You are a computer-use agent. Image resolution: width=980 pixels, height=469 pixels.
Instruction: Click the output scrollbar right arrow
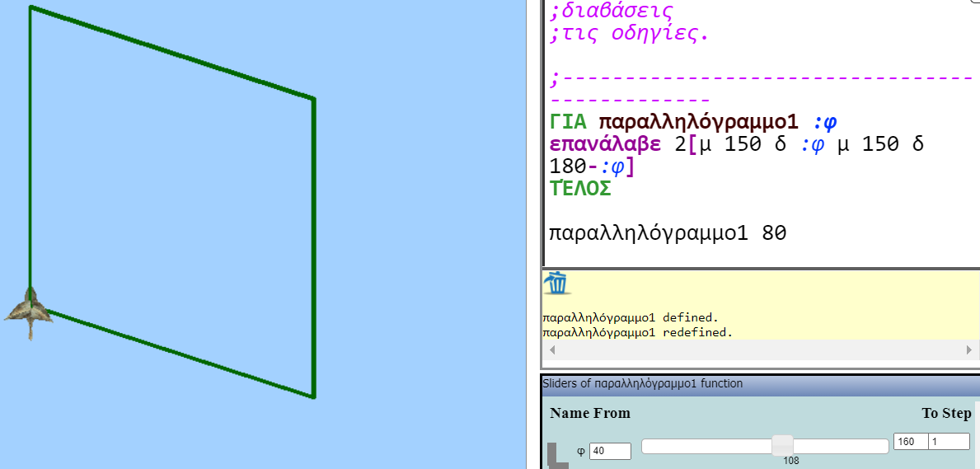(968, 350)
